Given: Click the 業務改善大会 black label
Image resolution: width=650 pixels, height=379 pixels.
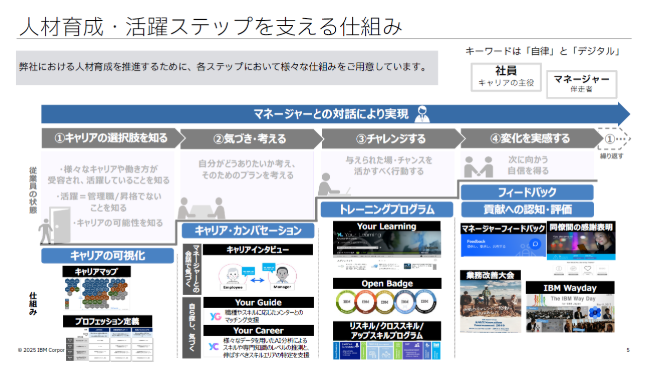Looking at the screenshot, I should [490, 275].
